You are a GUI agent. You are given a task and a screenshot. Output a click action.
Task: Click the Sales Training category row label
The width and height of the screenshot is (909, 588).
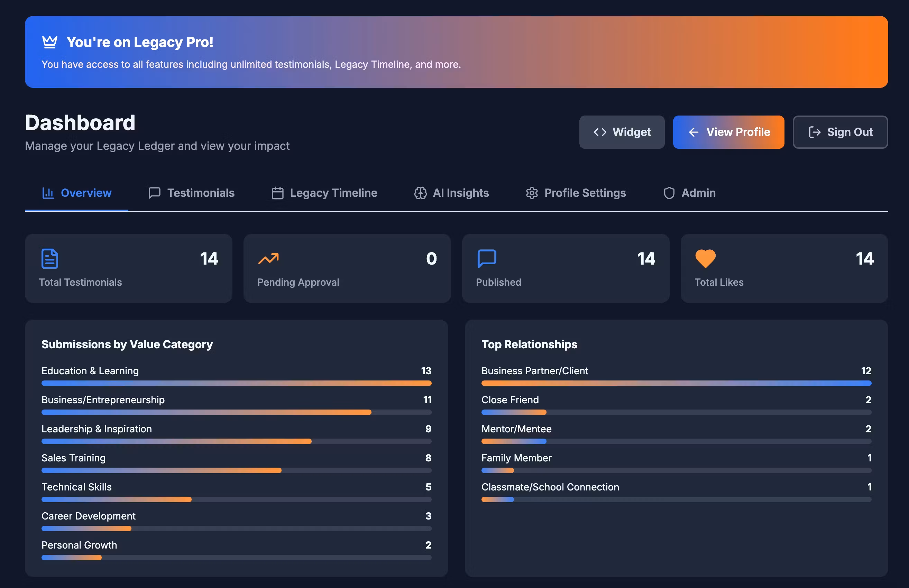[x=74, y=458]
